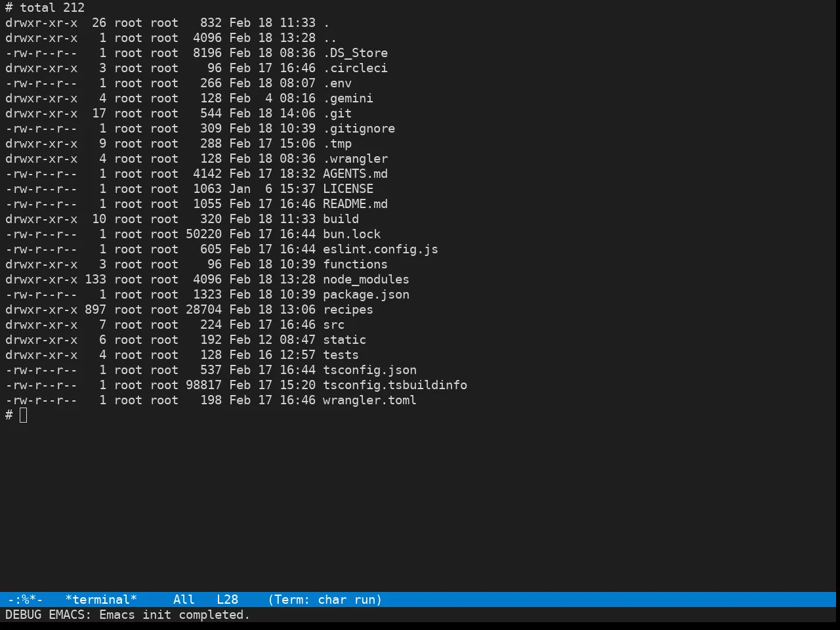
Task: Click the "total 212" output line
Action: [52, 8]
